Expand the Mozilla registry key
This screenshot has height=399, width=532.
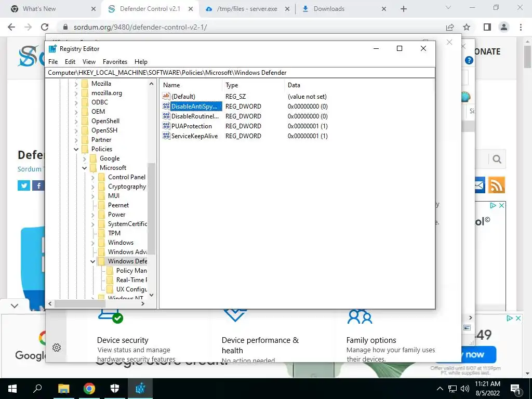click(x=76, y=84)
